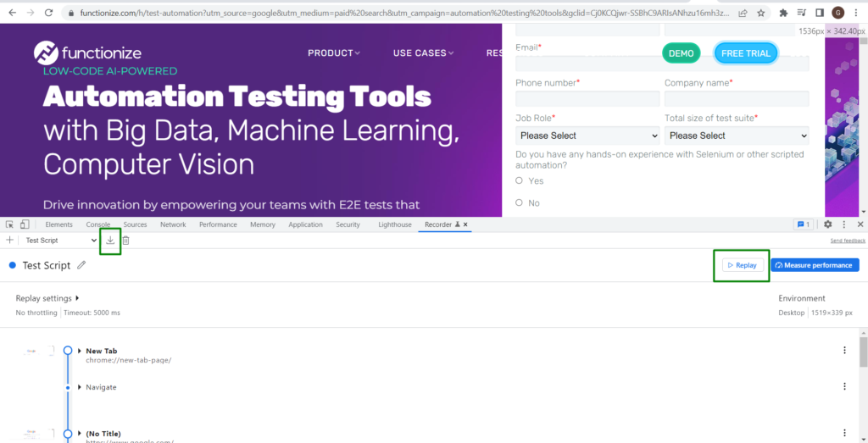Click the 'Timeout: 5000 ms' text
868x443 pixels.
point(92,313)
